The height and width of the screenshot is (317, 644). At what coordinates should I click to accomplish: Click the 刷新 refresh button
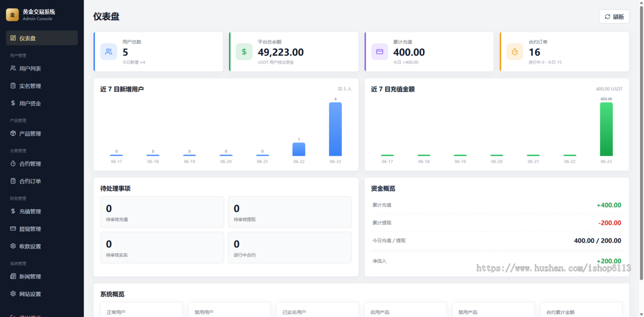click(x=614, y=17)
